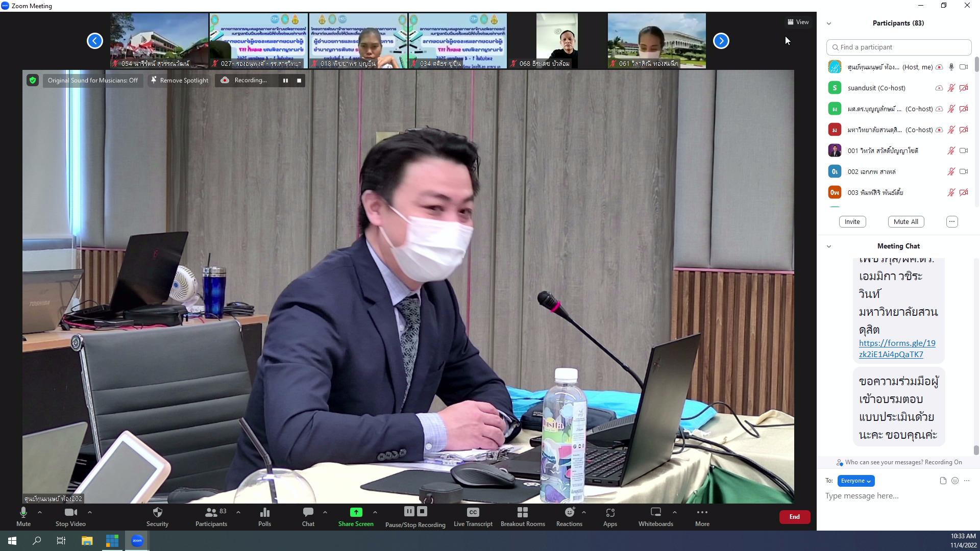Toggle the Chat bubble icon
The height and width of the screenshot is (551, 980).
308,513
